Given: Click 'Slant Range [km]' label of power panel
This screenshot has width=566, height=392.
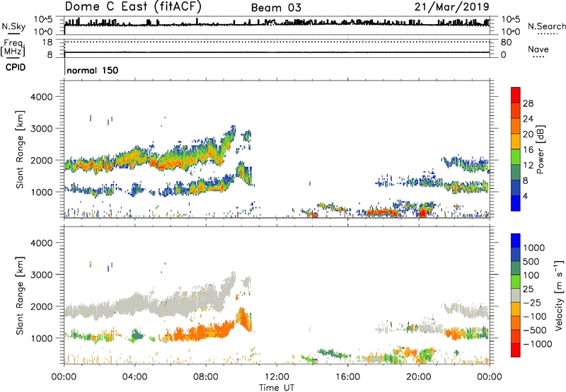Looking at the screenshot, I should (20, 149).
